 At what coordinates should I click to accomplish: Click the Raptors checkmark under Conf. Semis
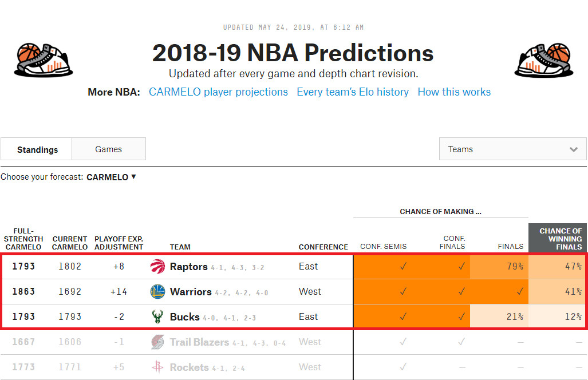pyautogui.click(x=402, y=267)
